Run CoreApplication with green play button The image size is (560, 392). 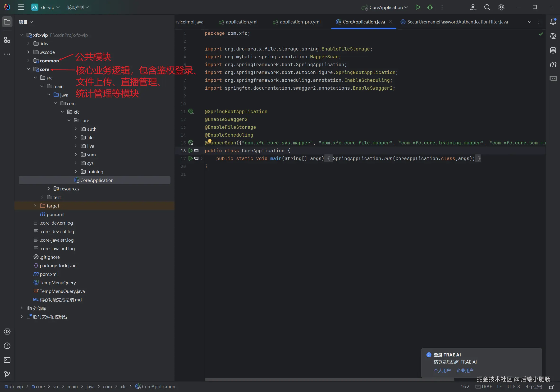(x=418, y=7)
